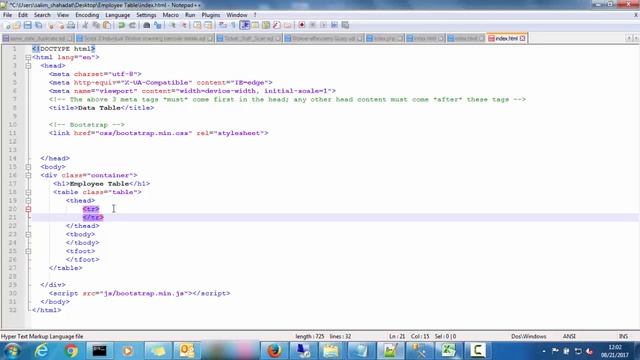Image resolution: width=640 pixels, height=360 pixels.
Task: Click the Redo toolbar icon
Action: [x=132, y=25]
